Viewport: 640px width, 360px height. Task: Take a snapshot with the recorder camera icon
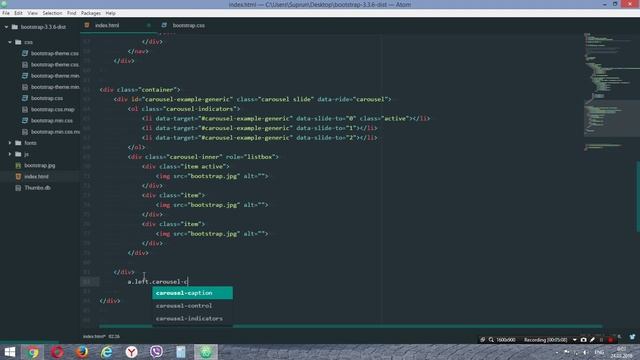click(583, 340)
